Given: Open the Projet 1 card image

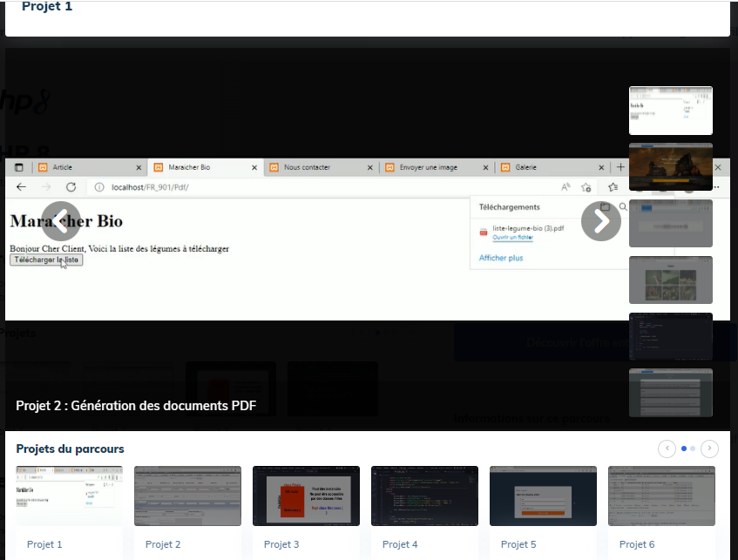Looking at the screenshot, I should pos(69,496).
